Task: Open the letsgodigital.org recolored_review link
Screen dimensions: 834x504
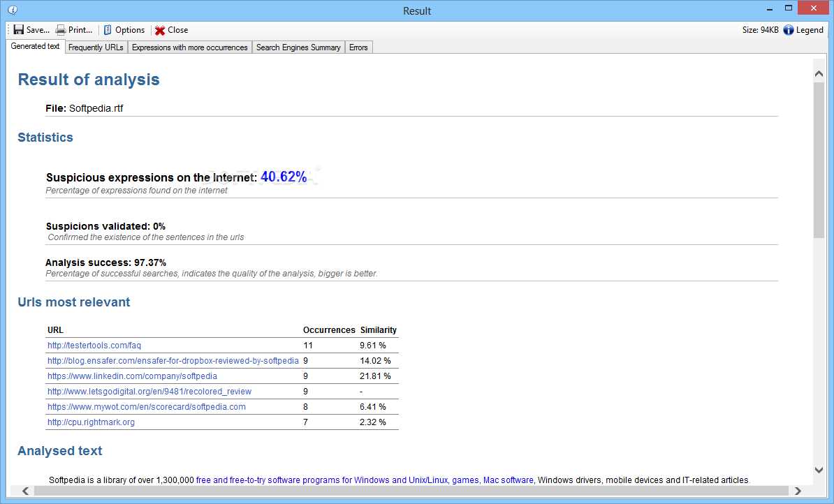Action: pos(149,392)
